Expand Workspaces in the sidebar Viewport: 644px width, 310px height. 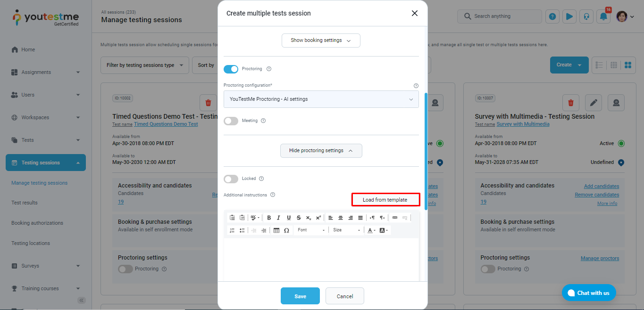pos(46,117)
